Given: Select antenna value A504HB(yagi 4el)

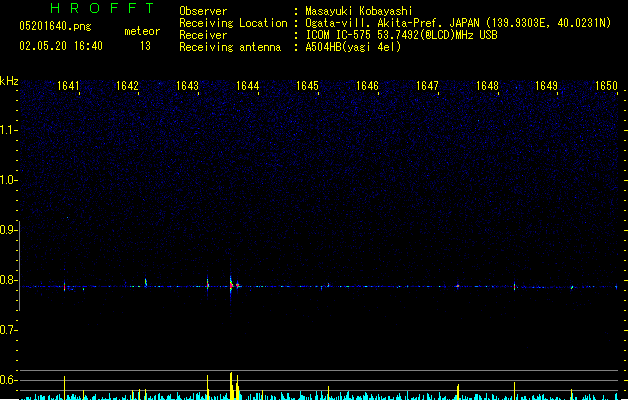Looking at the screenshot, I should point(353,47).
